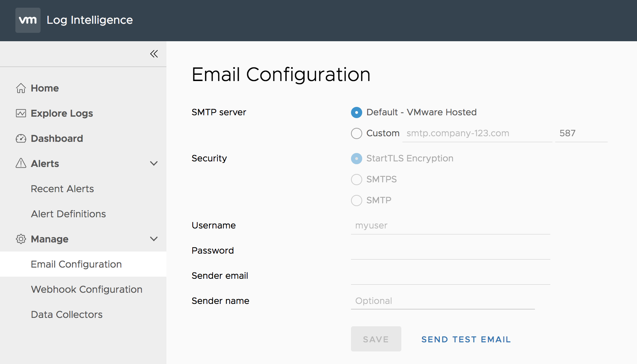Open Data Collectors from sidebar

(66, 314)
